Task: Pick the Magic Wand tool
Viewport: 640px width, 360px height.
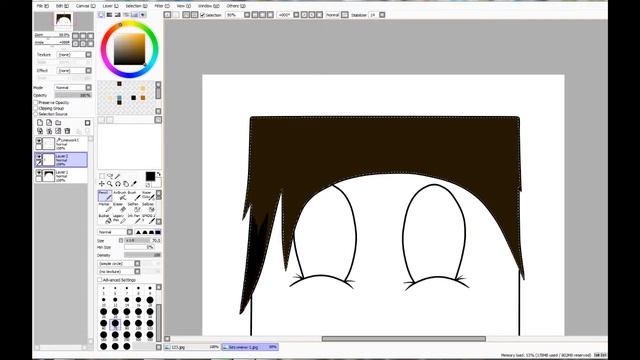Action: [118, 176]
